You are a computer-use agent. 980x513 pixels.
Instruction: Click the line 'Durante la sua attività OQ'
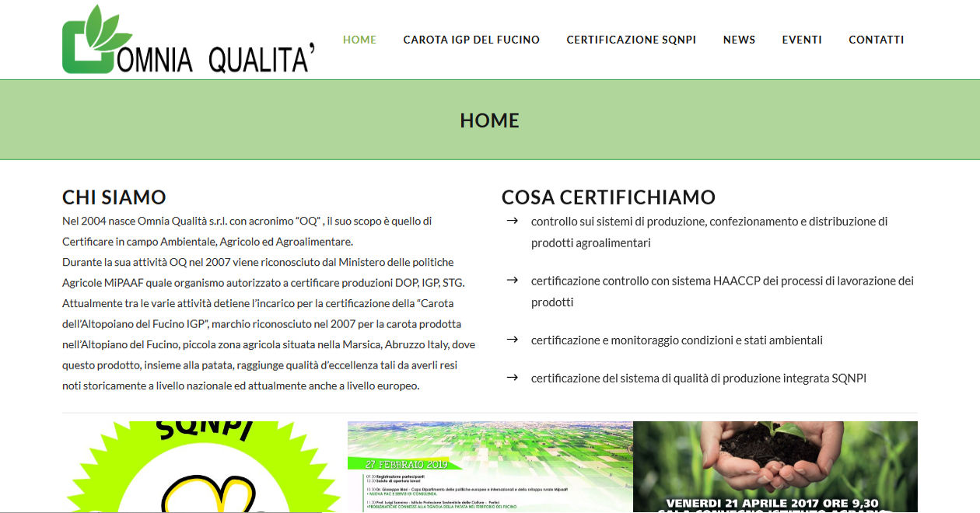pos(258,262)
